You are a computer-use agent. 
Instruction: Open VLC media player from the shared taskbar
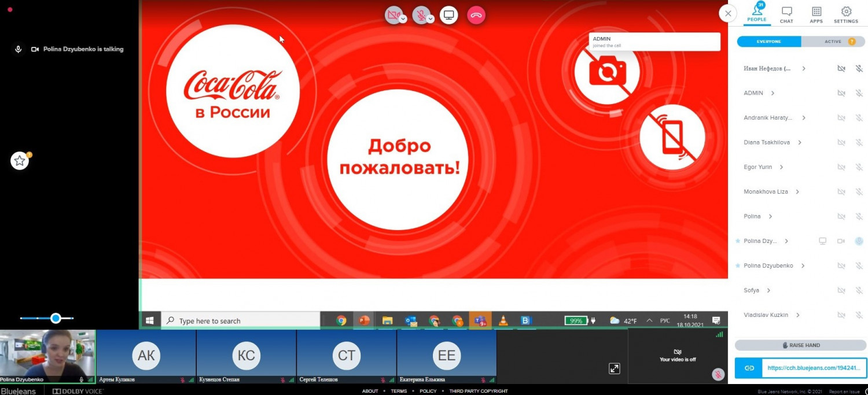pos(503,320)
